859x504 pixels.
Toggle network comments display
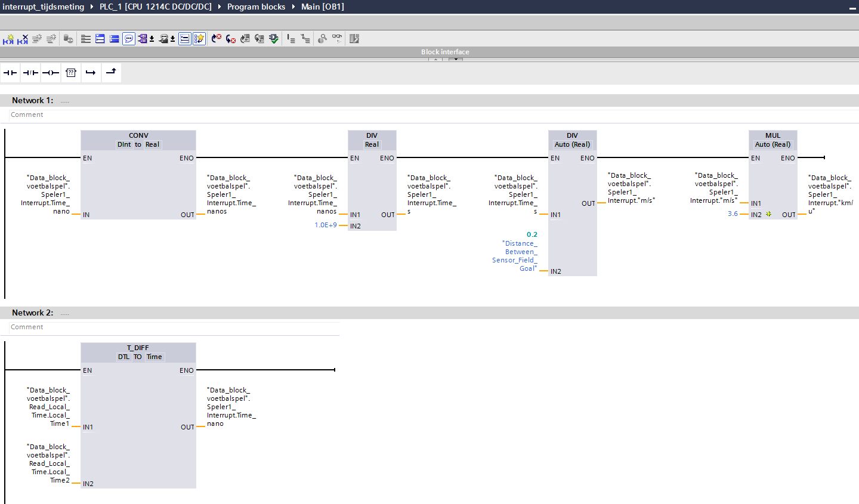(185, 39)
